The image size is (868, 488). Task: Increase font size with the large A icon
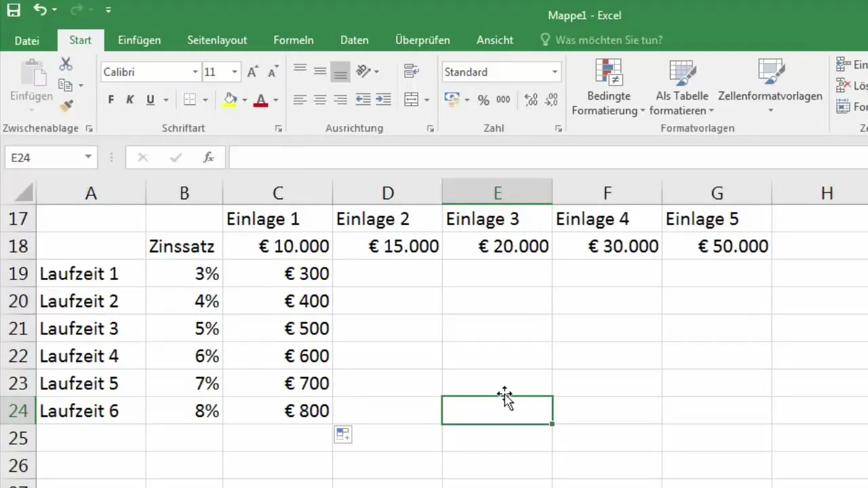pos(253,72)
